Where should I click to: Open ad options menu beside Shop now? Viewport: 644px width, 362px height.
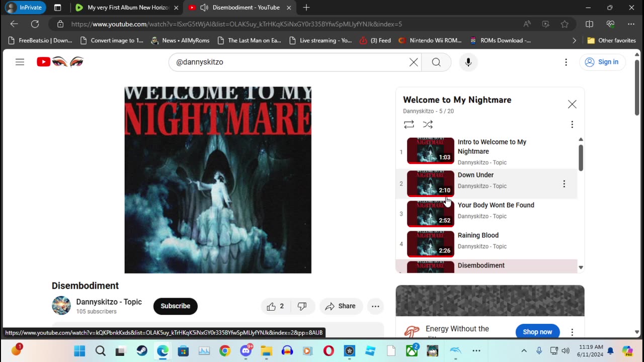click(572, 332)
